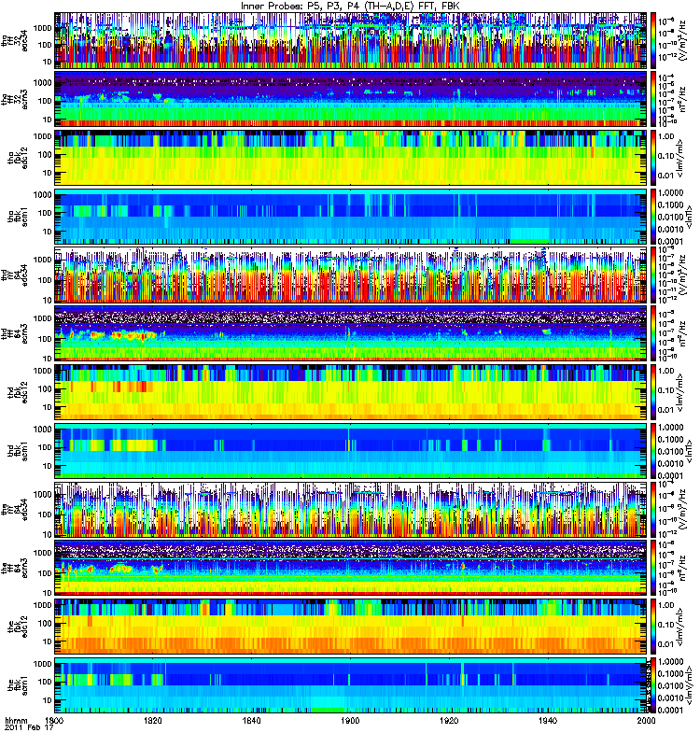
Task: Click the color bar of tha fff edc34 panel
Action: [653, 41]
